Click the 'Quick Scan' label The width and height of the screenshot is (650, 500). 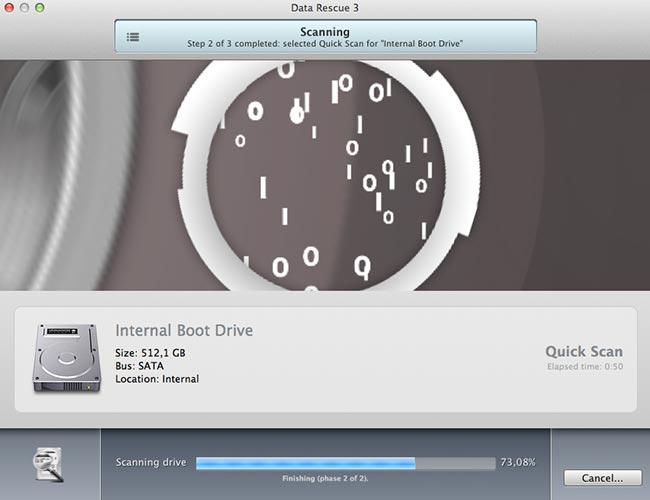(584, 352)
